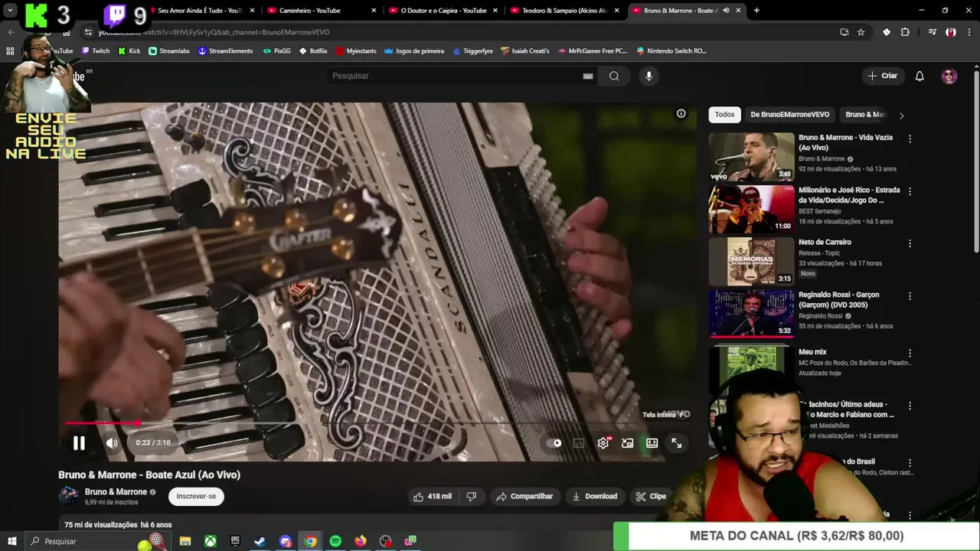Open Spotify from the taskbar
Viewport: 980px width, 551px height.
(335, 541)
